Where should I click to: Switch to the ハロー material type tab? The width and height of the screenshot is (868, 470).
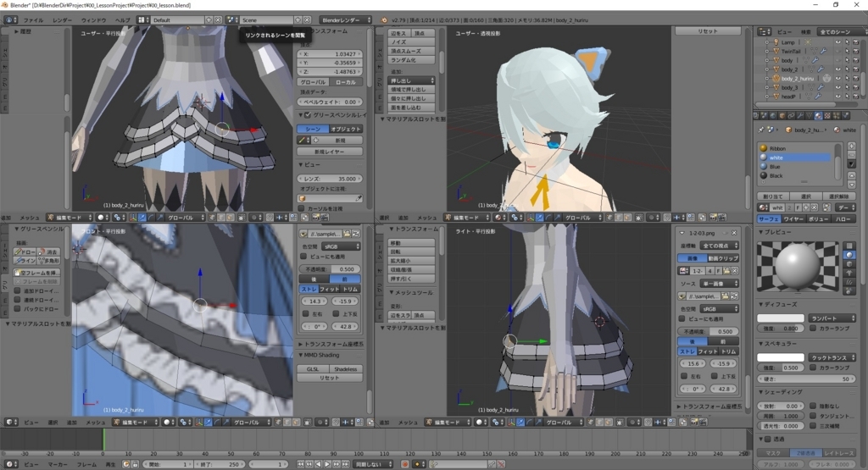click(843, 219)
